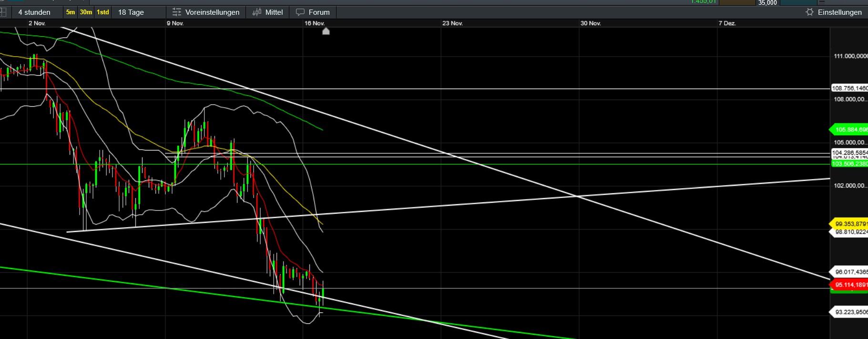The width and height of the screenshot is (868, 339).
Task: Click the chart layout grid icon
Action: 3,12
